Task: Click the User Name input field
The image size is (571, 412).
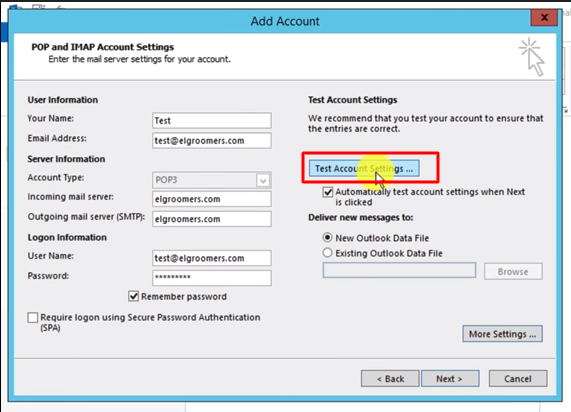Action: tap(212, 258)
